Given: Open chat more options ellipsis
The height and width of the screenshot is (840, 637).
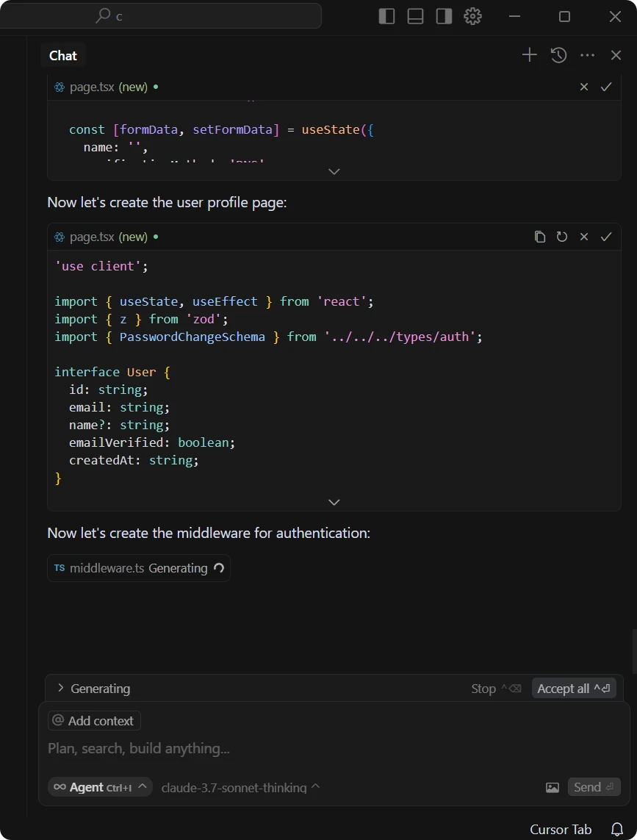Looking at the screenshot, I should coord(587,55).
